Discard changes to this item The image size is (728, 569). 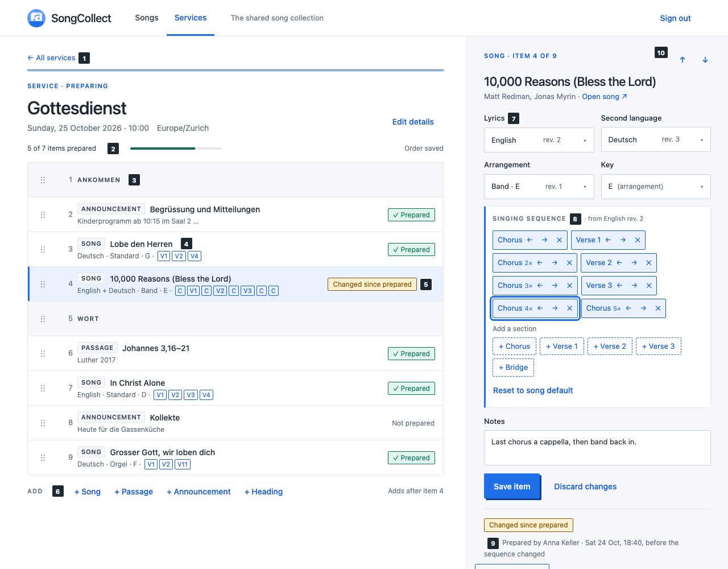[585, 486]
